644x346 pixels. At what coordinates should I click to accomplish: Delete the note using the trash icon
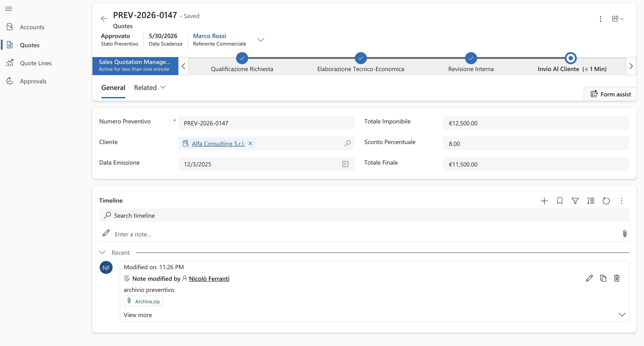617,278
